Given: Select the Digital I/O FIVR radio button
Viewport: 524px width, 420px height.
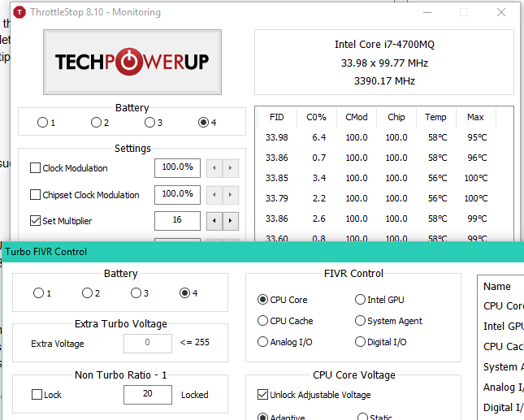Looking at the screenshot, I should pos(360,342).
